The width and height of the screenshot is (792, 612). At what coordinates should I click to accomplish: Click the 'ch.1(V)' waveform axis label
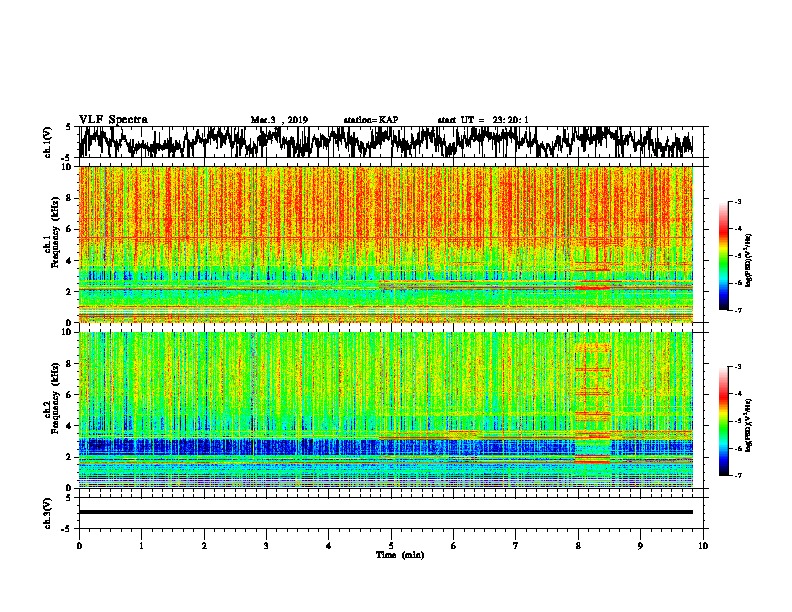tap(48, 142)
